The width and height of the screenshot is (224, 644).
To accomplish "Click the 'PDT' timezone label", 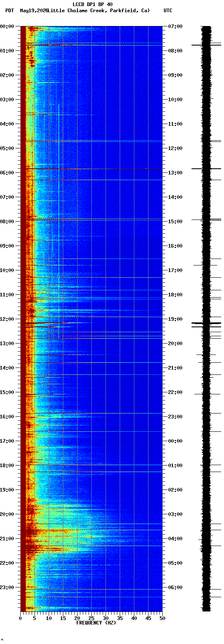I will [x=9, y=11].
